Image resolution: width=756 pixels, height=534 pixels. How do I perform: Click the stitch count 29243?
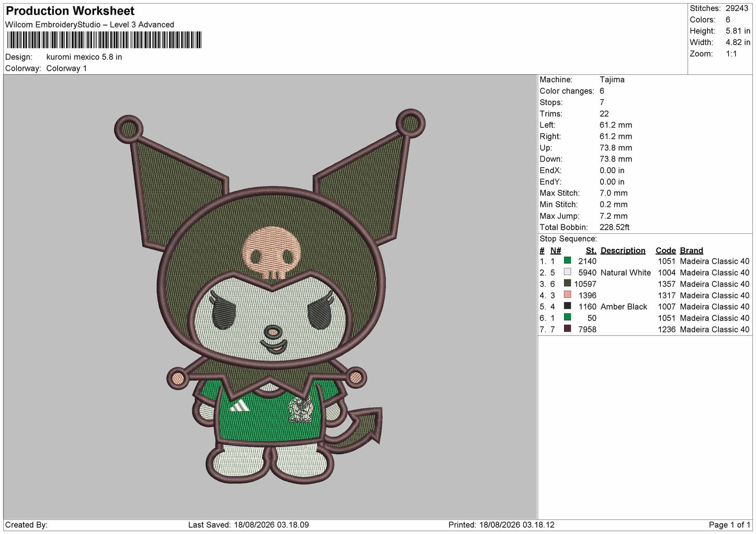[x=737, y=8]
